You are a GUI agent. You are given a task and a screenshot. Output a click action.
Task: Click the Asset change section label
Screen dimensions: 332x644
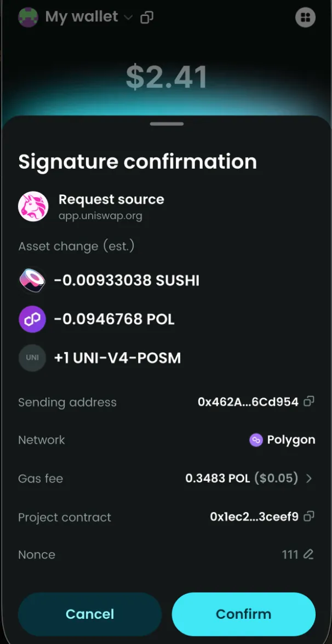[76, 246]
